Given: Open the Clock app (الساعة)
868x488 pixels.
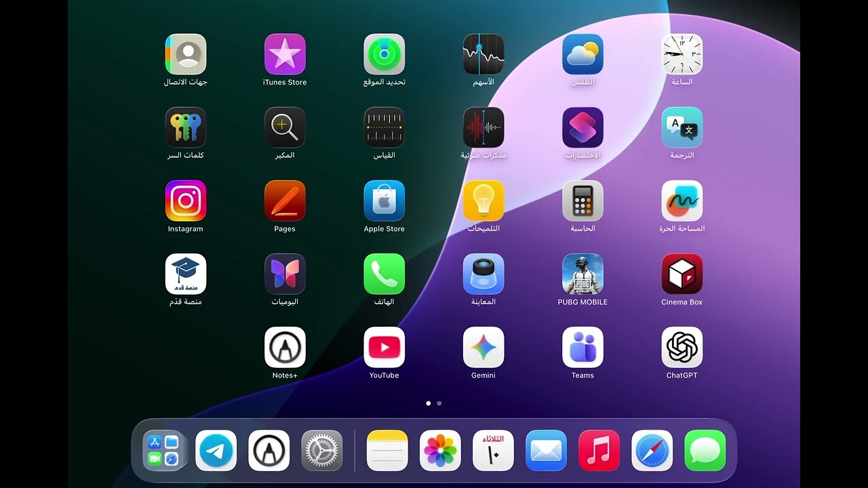Looking at the screenshot, I should point(682,54).
